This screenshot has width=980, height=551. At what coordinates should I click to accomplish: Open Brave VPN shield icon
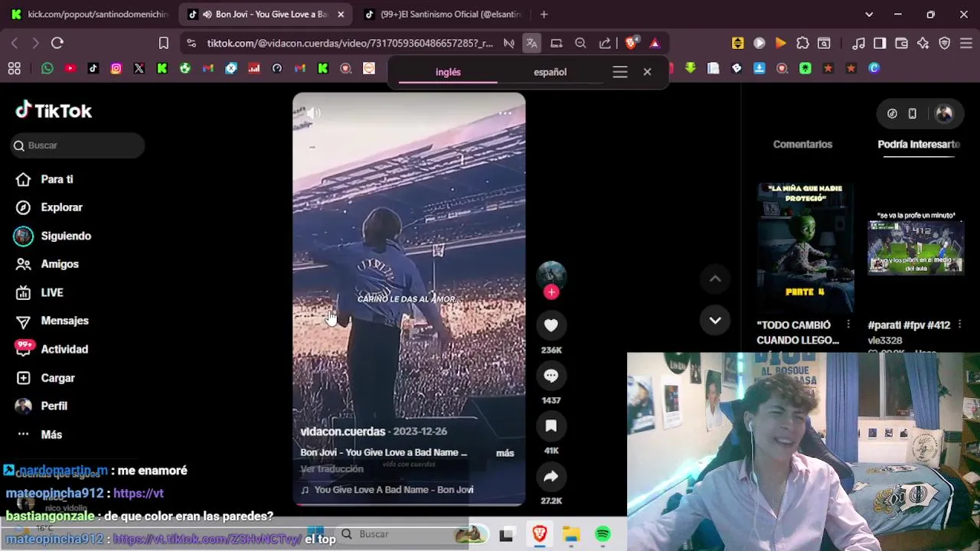945,43
